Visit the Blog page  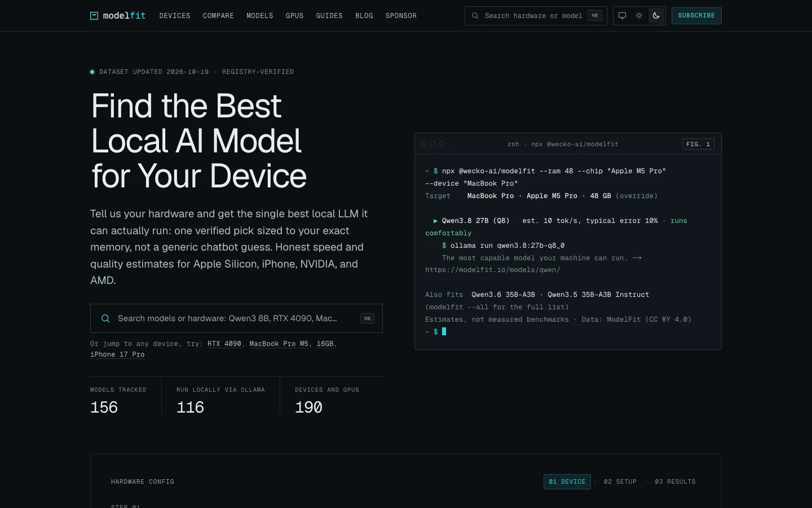coord(364,16)
